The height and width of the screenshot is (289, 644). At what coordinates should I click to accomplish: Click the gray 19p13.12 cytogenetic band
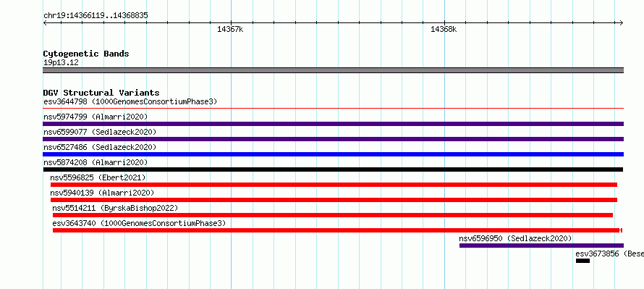coord(333,70)
